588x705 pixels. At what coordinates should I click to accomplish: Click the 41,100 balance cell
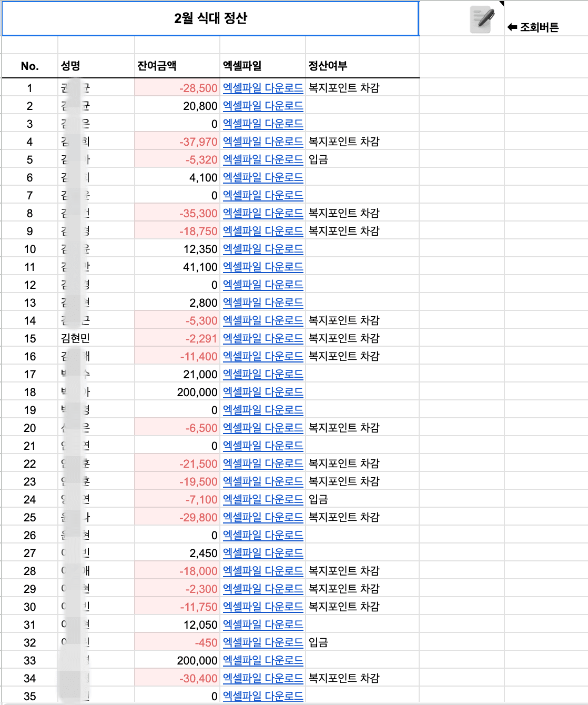pyautogui.click(x=200, y=267)
